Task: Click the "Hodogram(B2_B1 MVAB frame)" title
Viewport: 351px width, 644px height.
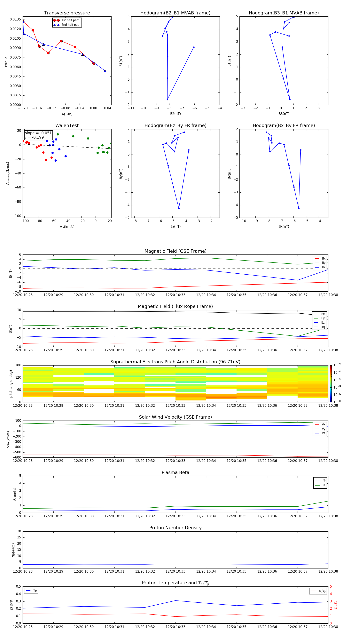Action: pyautogui.click(x=175, y=13)
